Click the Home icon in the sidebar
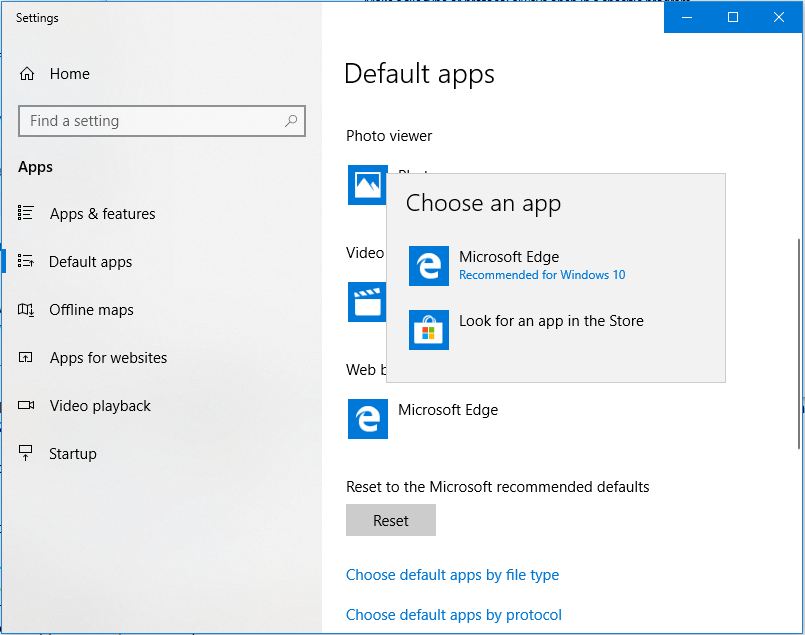This screenshot has width=805, height=635. 27,74
